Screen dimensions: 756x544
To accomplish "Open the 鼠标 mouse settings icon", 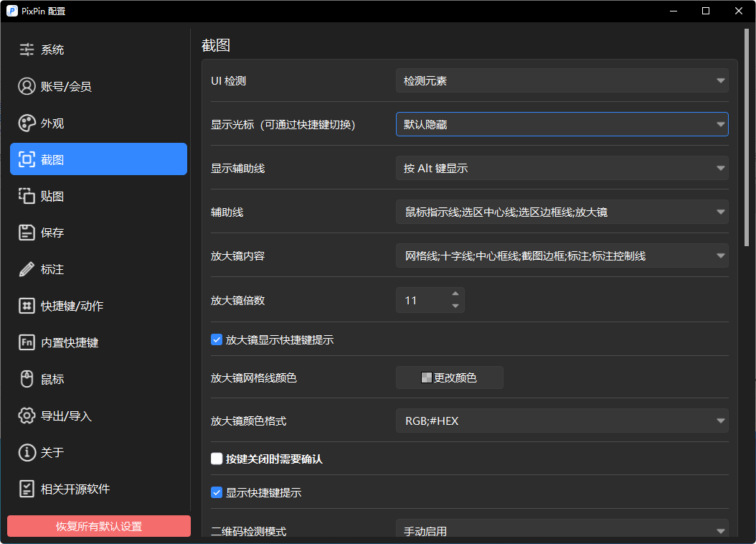I will click(x=26, y=379).
